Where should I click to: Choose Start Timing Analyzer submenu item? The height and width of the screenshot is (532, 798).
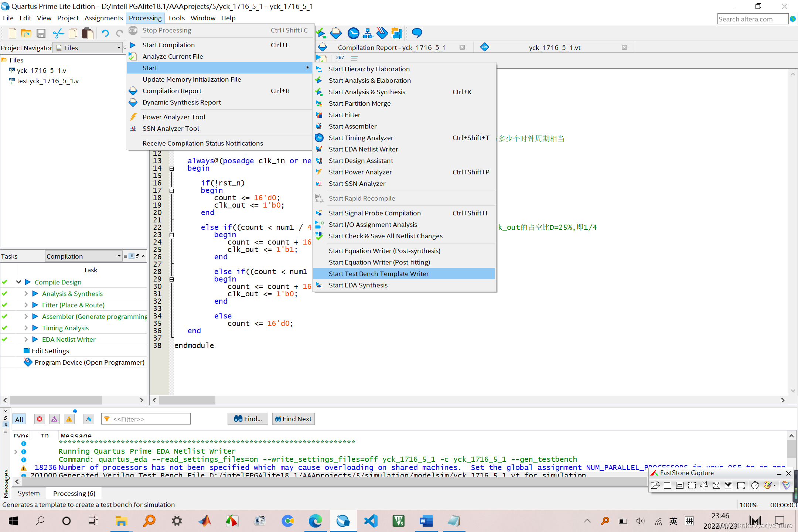point(404,137)
